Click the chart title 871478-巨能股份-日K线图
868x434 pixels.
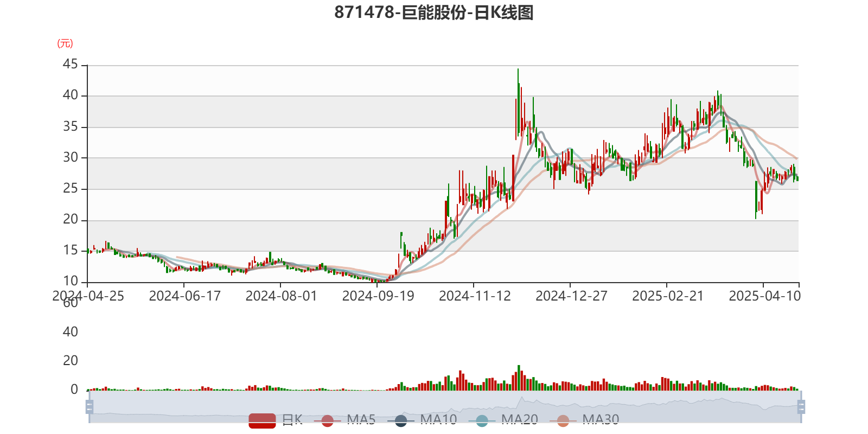click(434, 12)
